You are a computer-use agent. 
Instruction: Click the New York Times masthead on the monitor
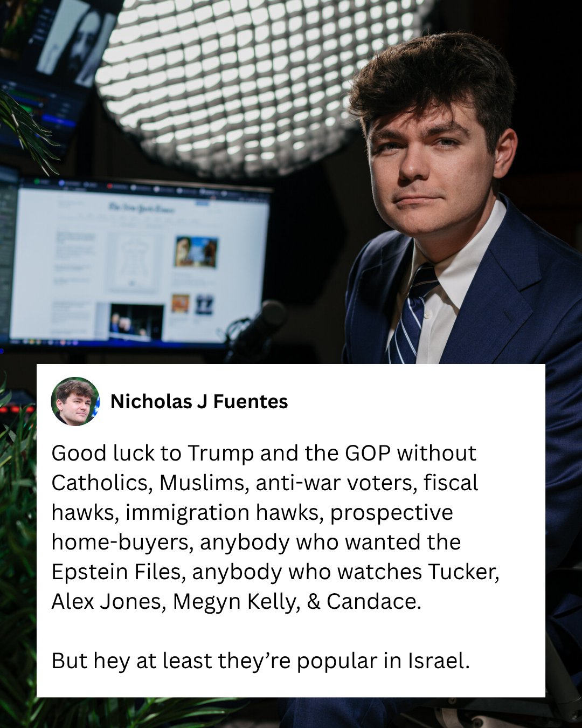point(142,209)
